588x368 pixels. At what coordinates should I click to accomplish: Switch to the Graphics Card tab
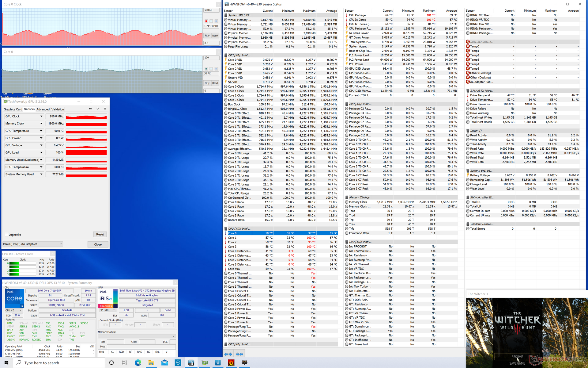pyautogui.click(x=13, y=109)
